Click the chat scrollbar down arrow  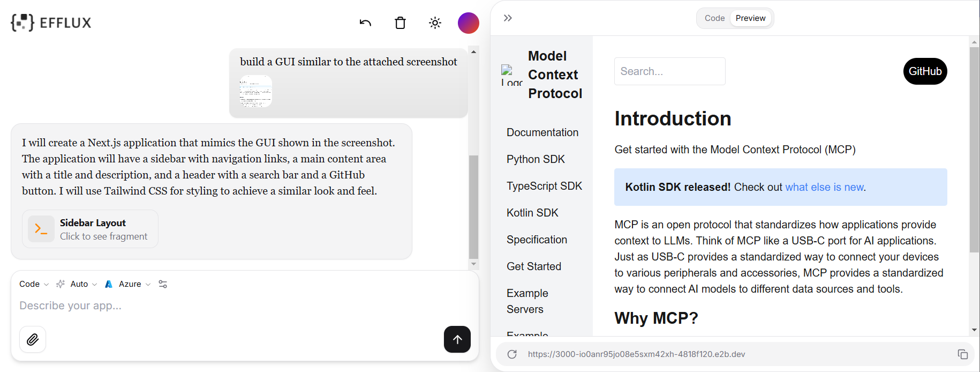tap(473, 264)
